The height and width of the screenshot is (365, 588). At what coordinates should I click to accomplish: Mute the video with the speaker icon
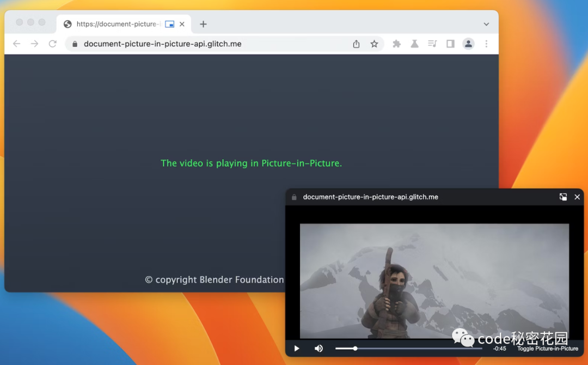pyautogui.click(x=318, y=349)
